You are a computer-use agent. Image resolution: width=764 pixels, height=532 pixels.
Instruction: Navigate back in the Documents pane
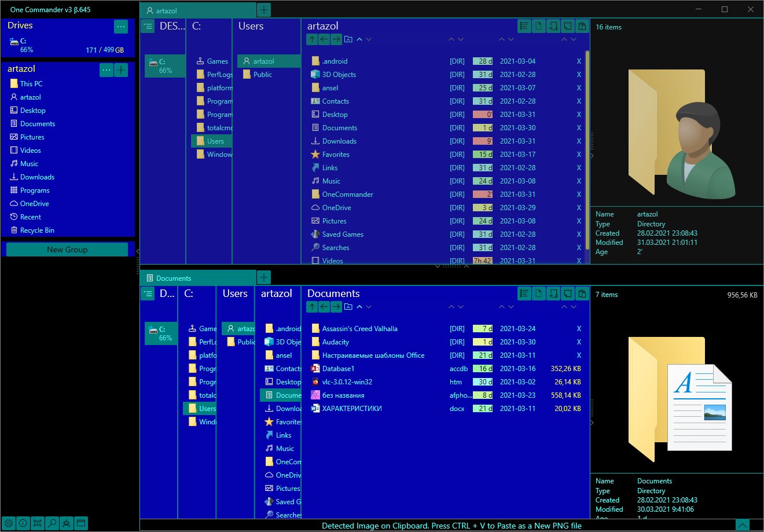pyautogui.click(x=324, y=307)
